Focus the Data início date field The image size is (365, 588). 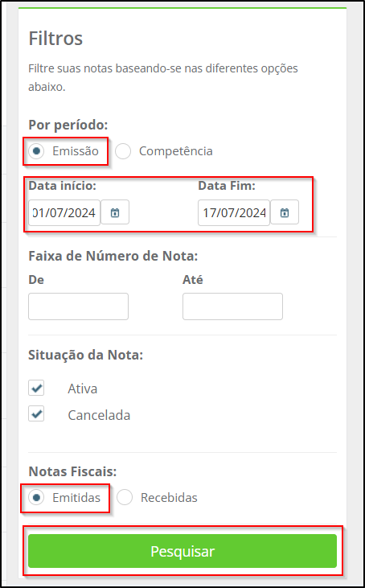(64, 212)
